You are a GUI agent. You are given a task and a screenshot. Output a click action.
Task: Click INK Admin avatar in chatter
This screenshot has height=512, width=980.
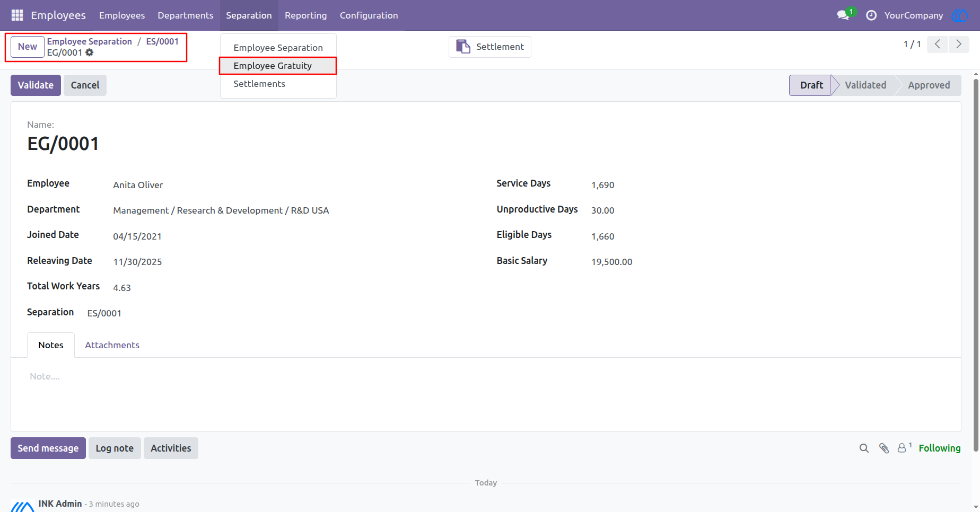click(x=23, y=505)
